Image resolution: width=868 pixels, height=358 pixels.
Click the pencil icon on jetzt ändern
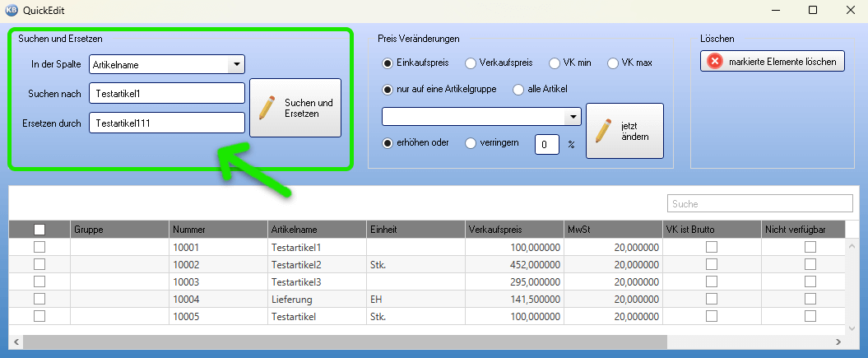[x=603, y=131]
